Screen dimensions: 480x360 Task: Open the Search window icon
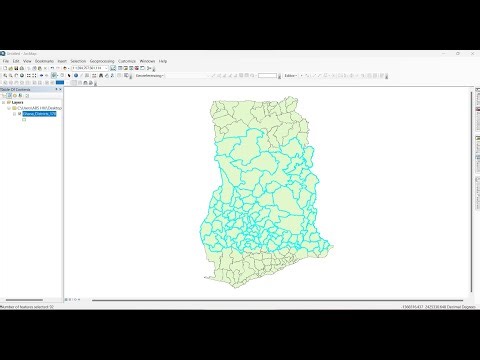(x=131, y=68)
